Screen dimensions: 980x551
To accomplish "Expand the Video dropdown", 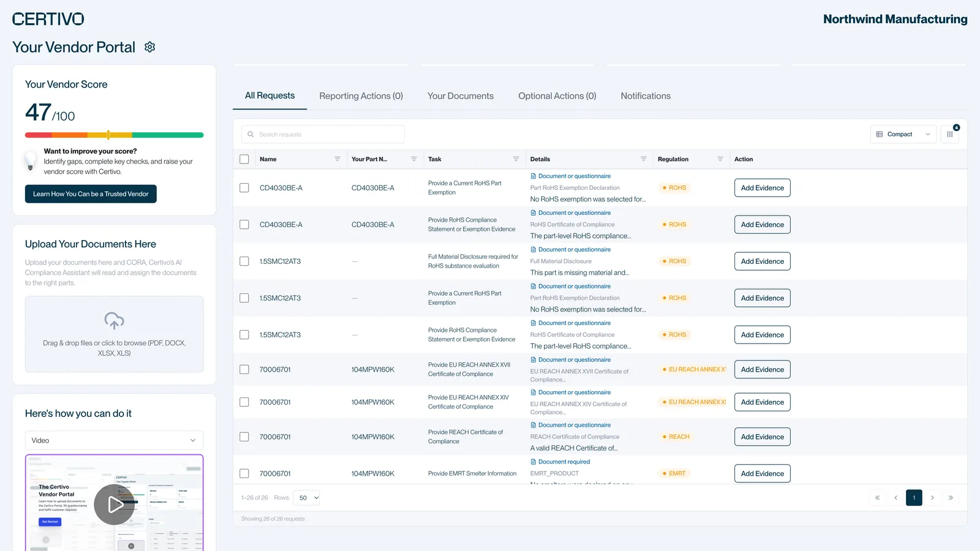I will [x=115, y=440].
